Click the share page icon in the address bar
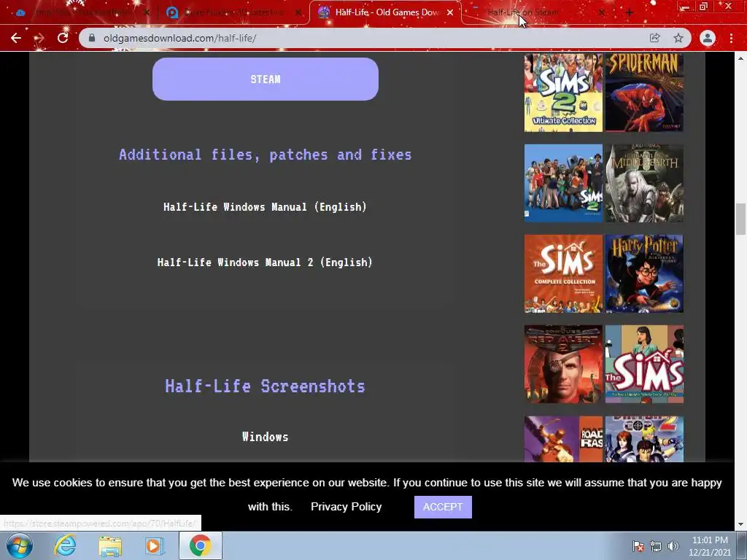The width and height of the screenshot is (747, 560). (x=655, y=38)
